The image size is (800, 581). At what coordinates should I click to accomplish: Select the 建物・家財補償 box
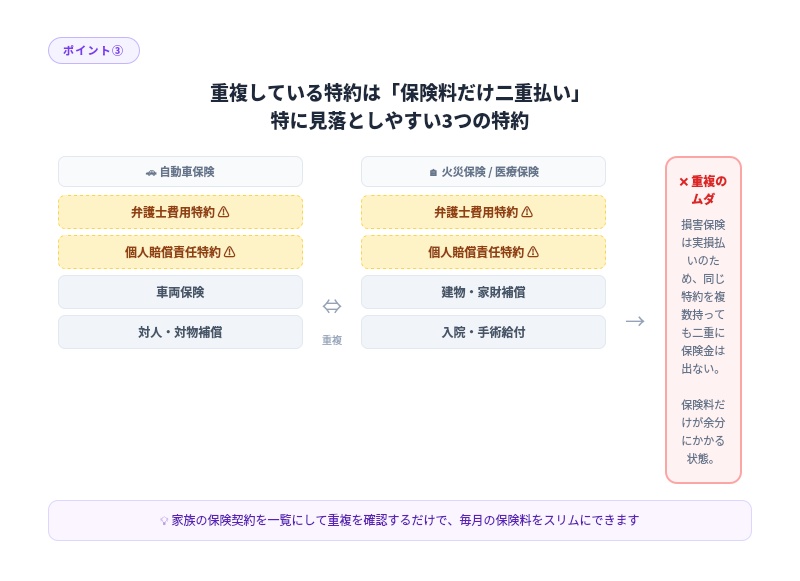[483, 292]
